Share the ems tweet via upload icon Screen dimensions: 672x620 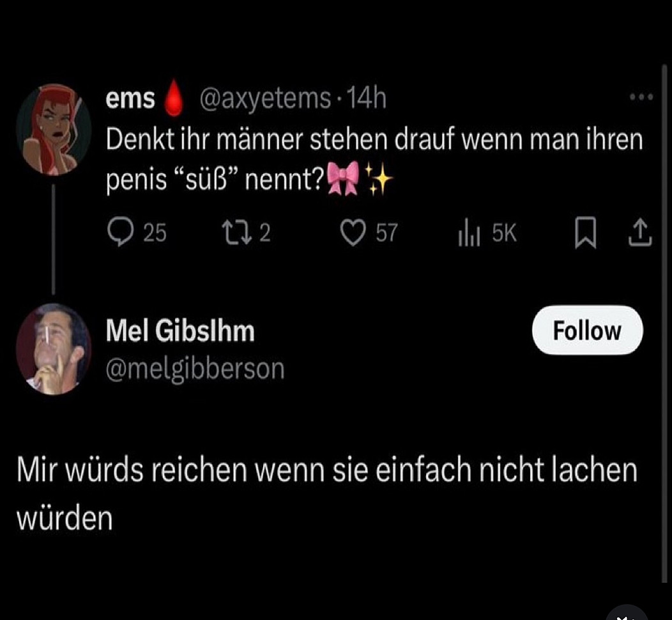click(x=640, y=233)
